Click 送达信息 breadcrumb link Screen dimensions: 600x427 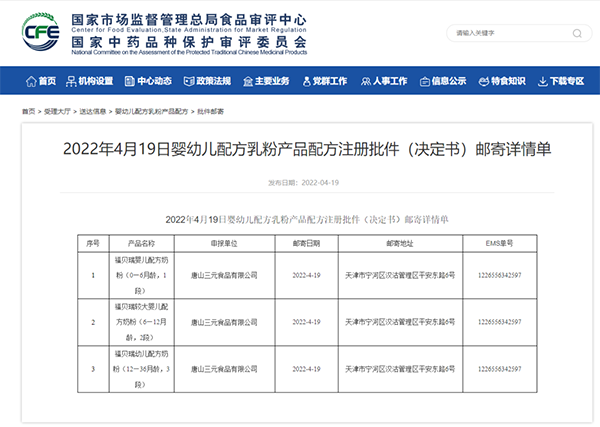(x=93, y=112)
